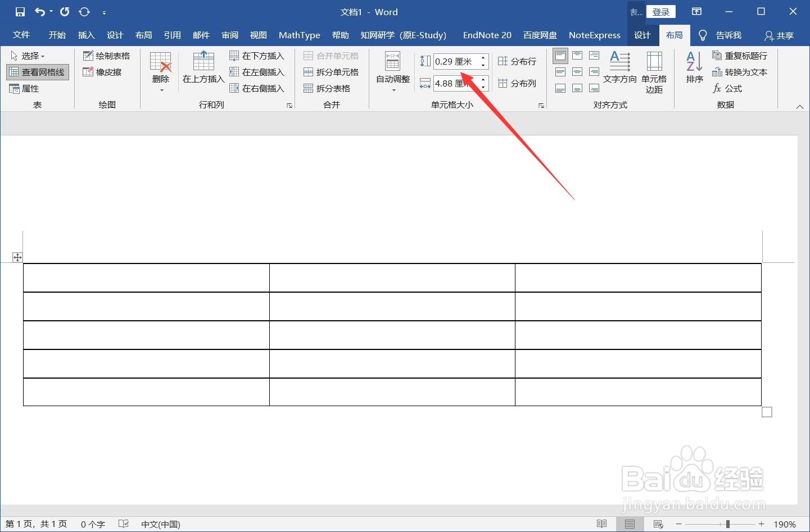
Task: Click the Save icon in title bar
Action: [x=20, y=12]
